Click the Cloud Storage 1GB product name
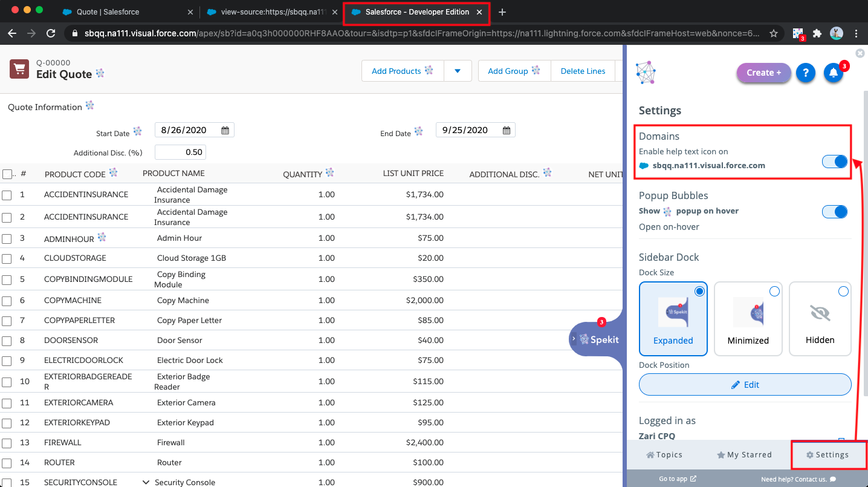The height and width of the screenshot is (487, 868). pos(192,258)
